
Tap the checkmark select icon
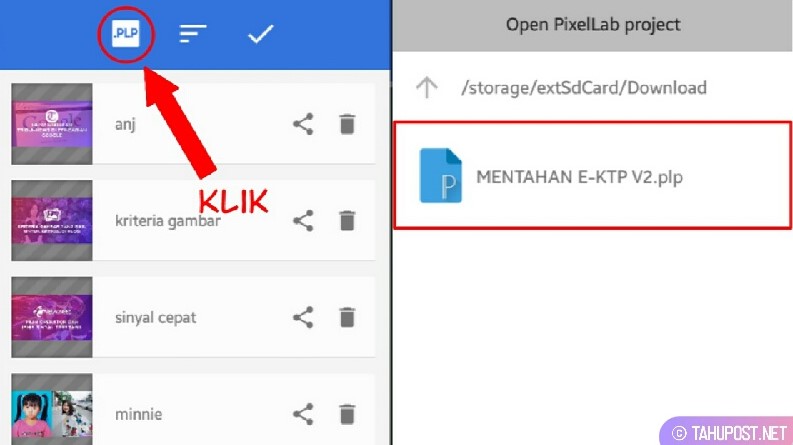coord(260,34)
